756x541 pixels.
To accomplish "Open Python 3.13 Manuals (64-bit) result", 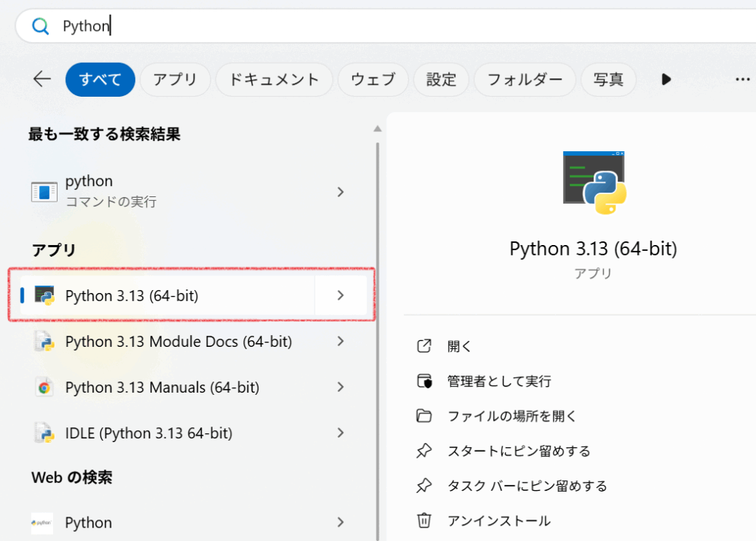I will 162,387.
